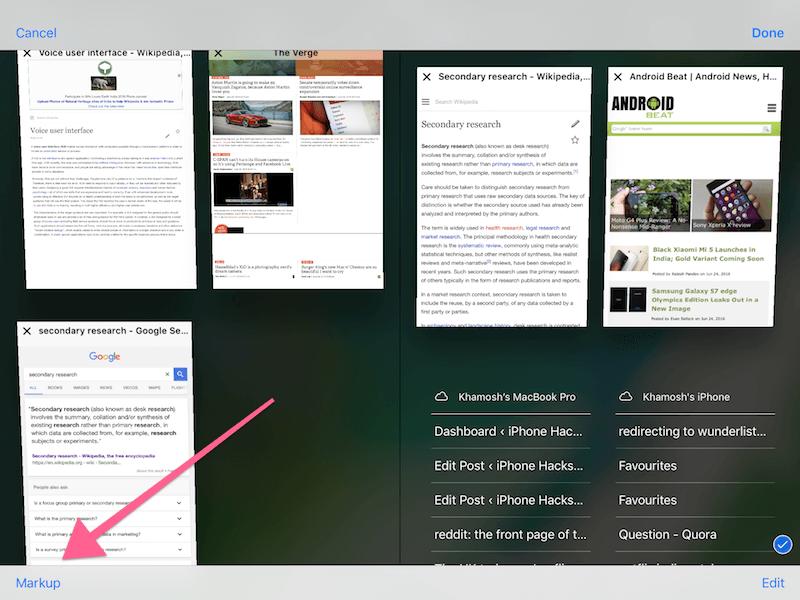Tap Done in the top right
This screenshot has height=600, width=800.
click(x=767, y=33)
